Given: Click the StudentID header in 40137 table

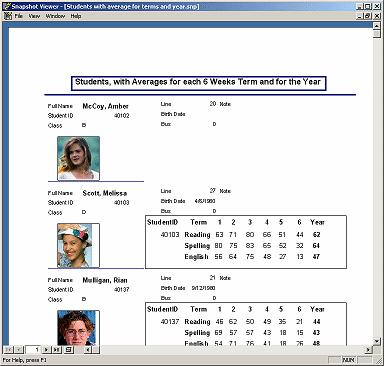Looking at the screenshot, I should tap(162, 309).
